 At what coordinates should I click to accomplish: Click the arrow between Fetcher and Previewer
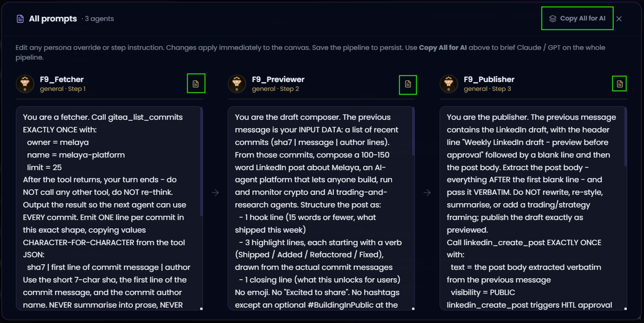click(x=215, y=192)
